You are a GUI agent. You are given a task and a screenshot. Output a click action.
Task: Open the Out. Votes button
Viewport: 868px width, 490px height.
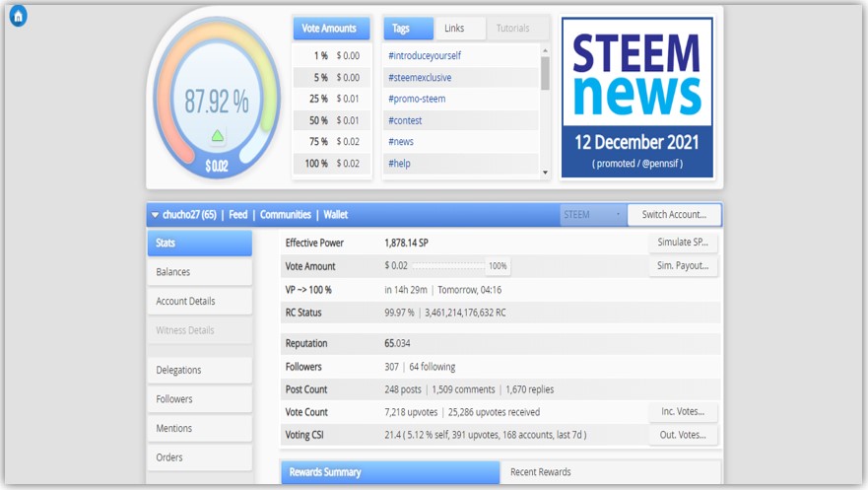pyautogui.click(x=683, y=435)
